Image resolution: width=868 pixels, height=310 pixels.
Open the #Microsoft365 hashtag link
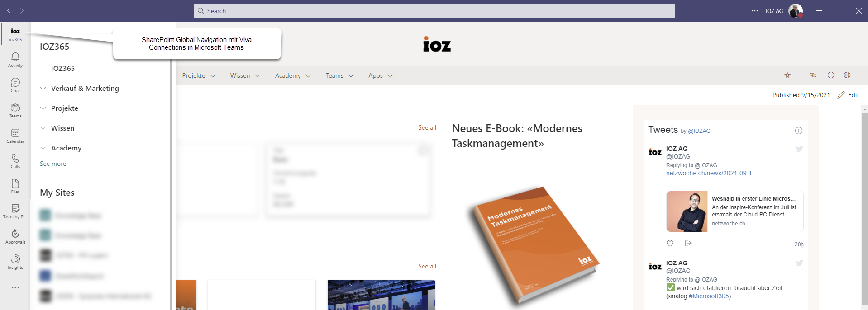point(709,296)
